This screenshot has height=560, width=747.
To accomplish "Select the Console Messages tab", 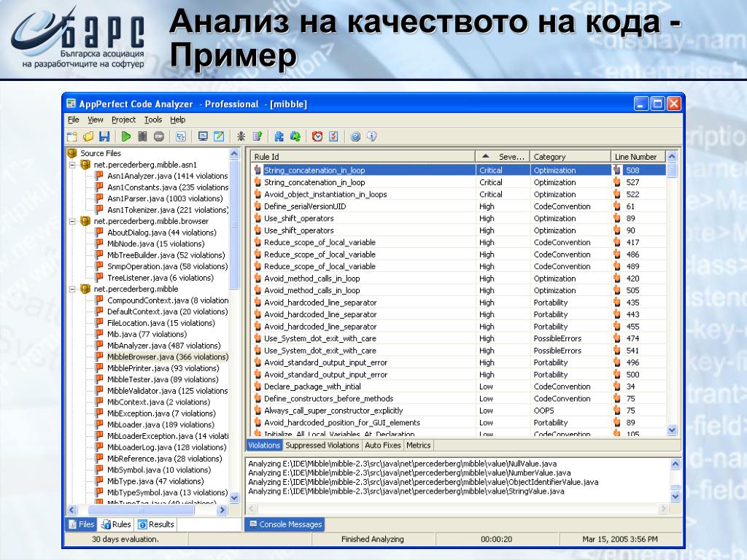I will coord(285,524).
